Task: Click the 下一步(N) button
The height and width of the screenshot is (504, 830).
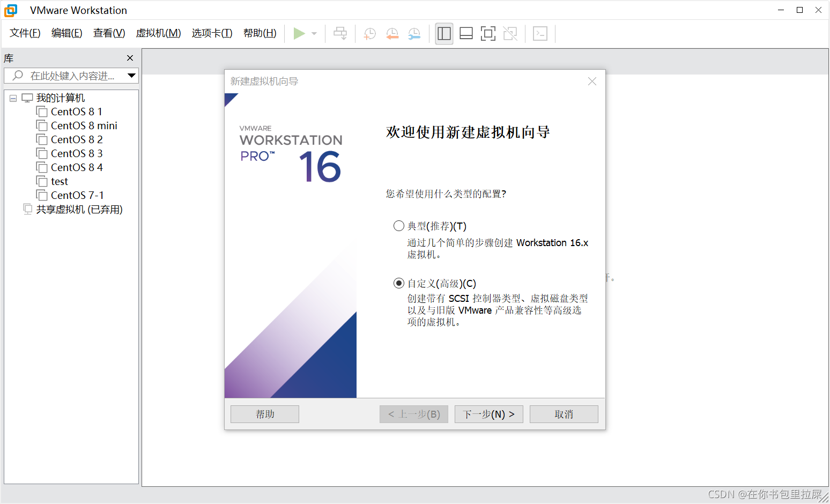Action: pyautogui.click(x=489, y=414)
